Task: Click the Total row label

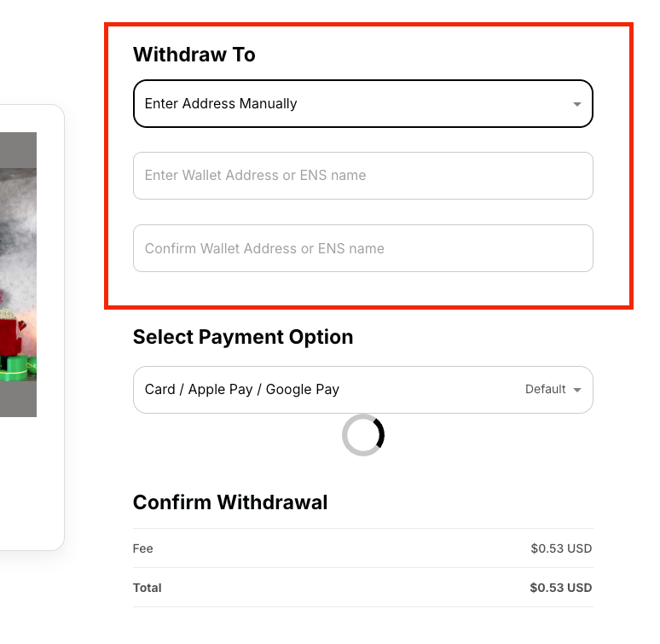Action: 147,588
